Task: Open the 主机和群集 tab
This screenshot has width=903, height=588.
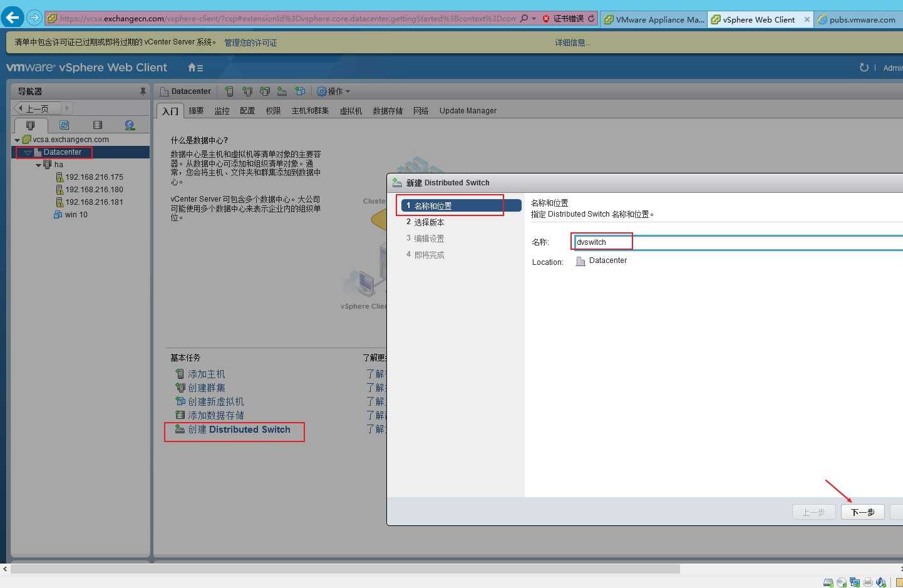Action: coord(310,111)
